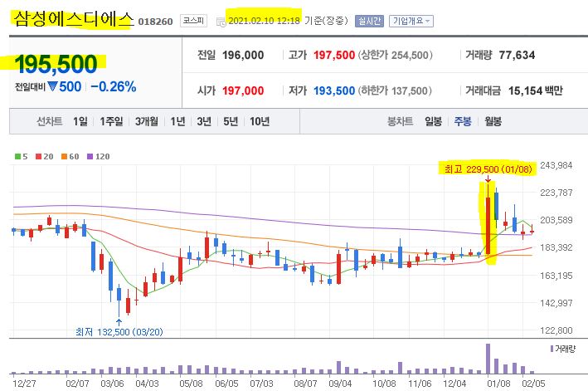Switch to 주봉 weekly candle chart
This screenshot has width=588, height=391.
coord(463,121)
